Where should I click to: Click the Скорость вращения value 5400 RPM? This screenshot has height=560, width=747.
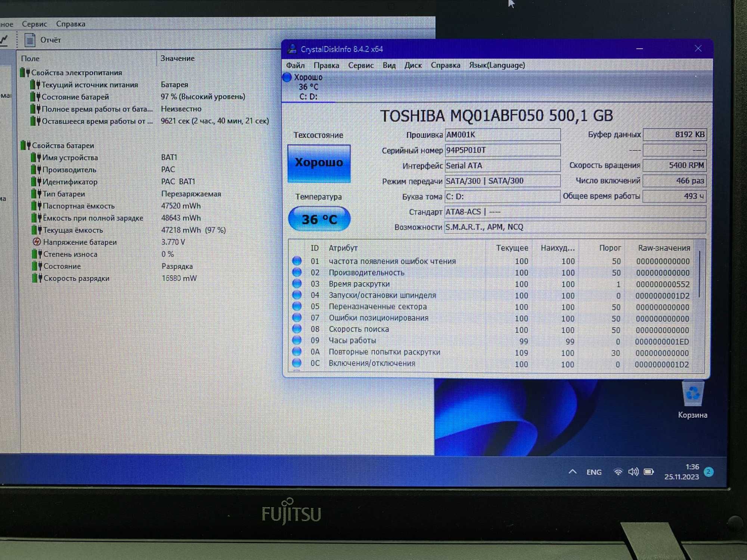675,165
